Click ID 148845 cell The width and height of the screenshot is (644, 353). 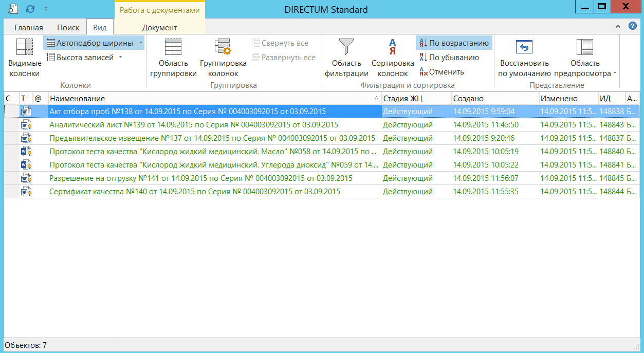612,178
